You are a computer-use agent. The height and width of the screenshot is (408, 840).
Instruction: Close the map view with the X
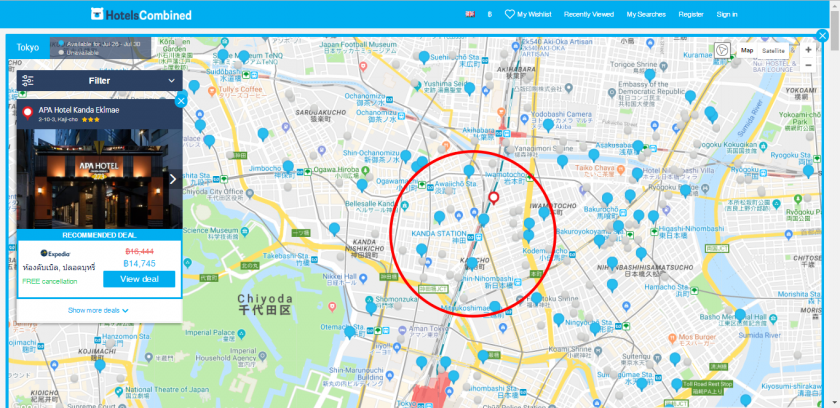(x=822, y=36)
